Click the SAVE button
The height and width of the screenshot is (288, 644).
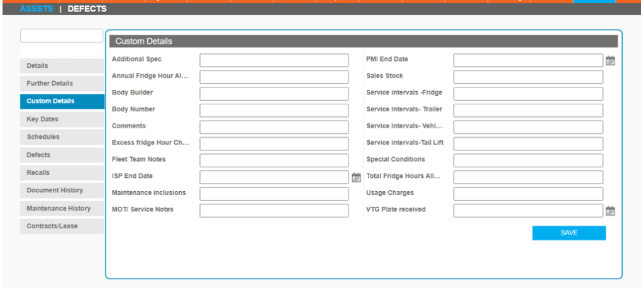pos(569,233)
